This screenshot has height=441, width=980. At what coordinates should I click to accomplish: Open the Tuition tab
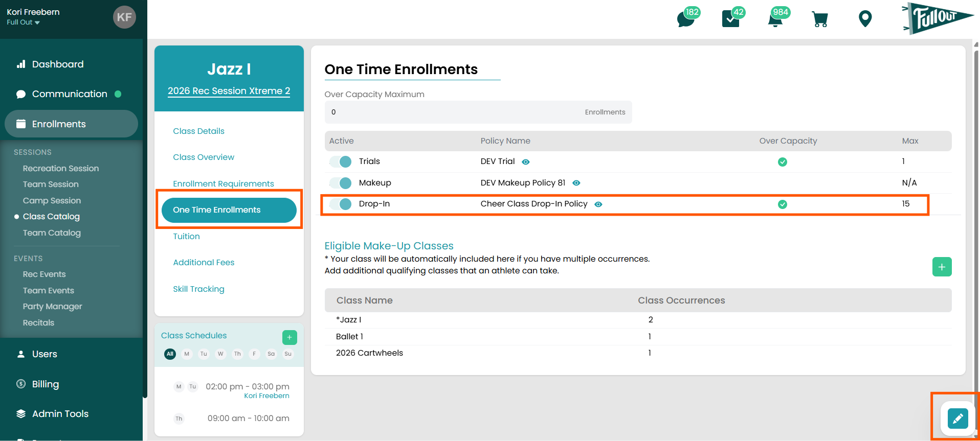[186, 236]
